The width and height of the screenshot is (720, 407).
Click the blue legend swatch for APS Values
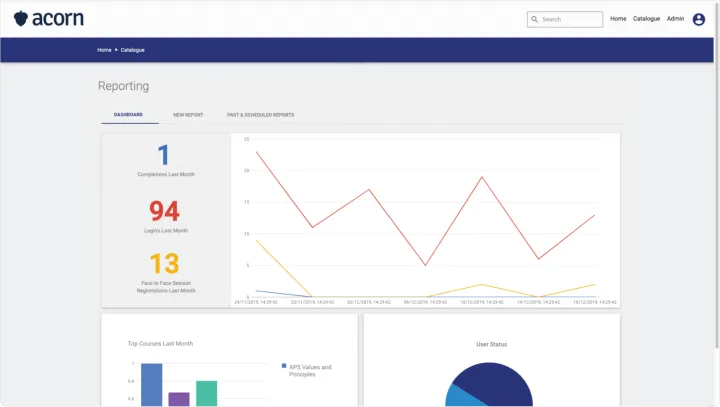284,366
